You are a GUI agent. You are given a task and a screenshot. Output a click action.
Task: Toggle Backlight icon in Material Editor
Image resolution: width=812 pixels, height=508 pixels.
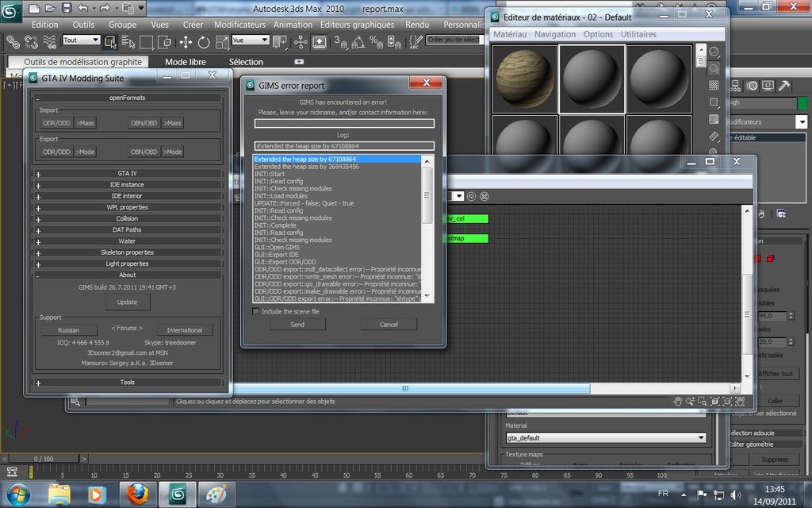pos(714,68)
